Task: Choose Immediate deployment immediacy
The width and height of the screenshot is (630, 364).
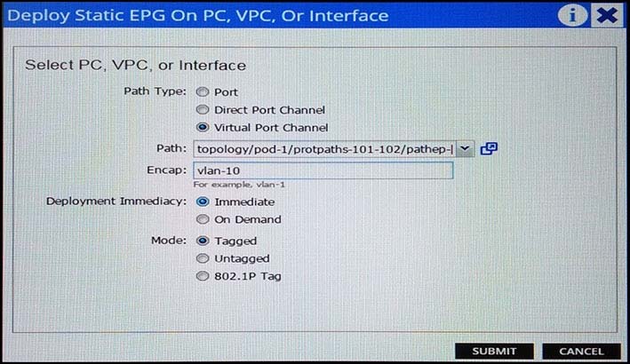Action: coord(203,202)
